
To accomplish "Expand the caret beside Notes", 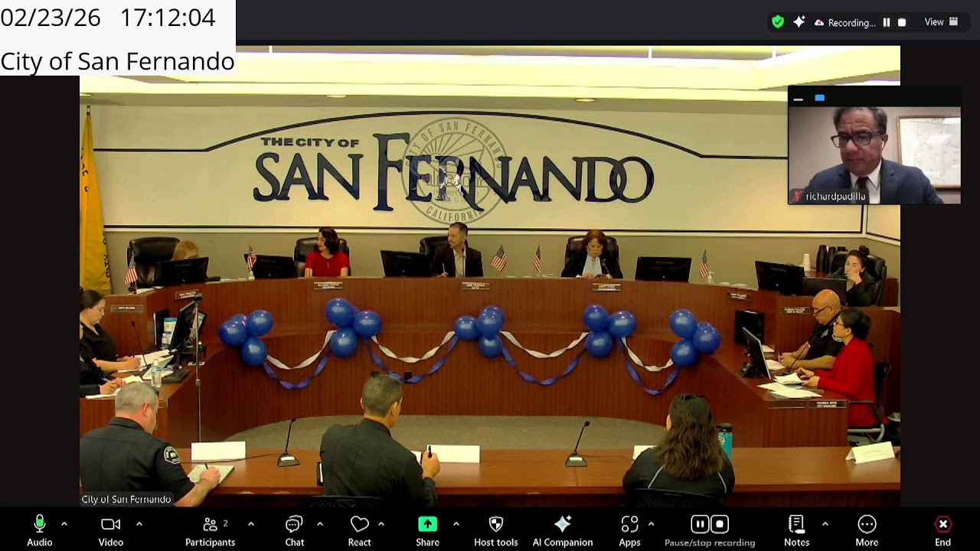I will (x=825, y=524).
